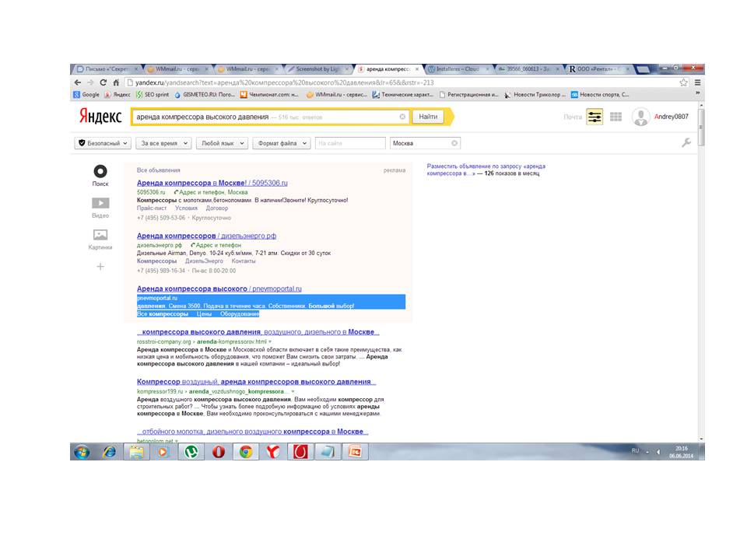Image resolution: width=747 pixels, height=560 pixels.
Task: Close the аренда компрессора tab
Action: click(x=417, y=69)
